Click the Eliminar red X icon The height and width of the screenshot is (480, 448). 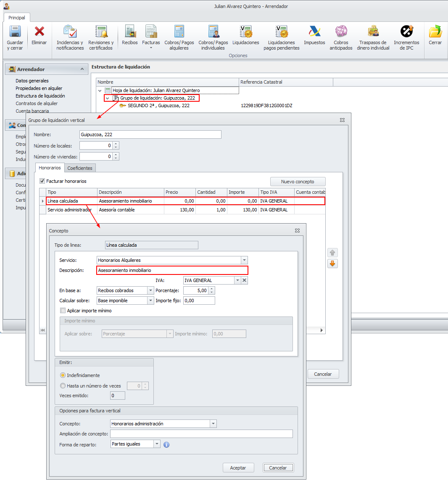coord(39,32)
